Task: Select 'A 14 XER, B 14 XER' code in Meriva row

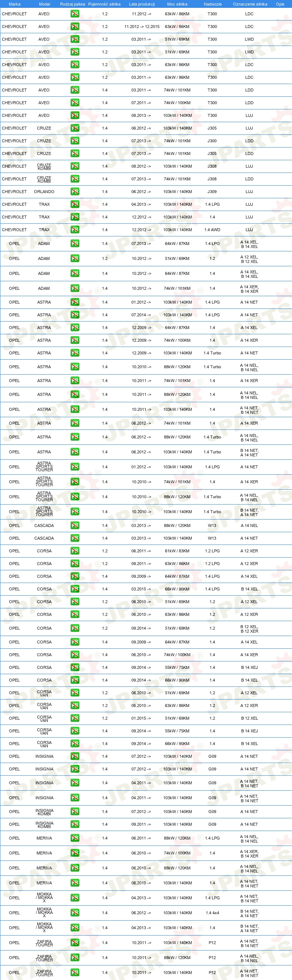Action: click(249, 854)
